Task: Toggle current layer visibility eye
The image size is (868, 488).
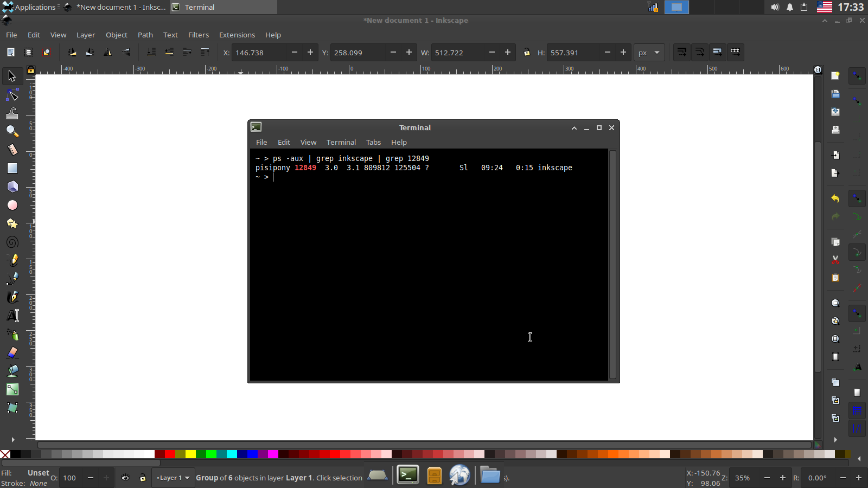Action: pos(125,478)
